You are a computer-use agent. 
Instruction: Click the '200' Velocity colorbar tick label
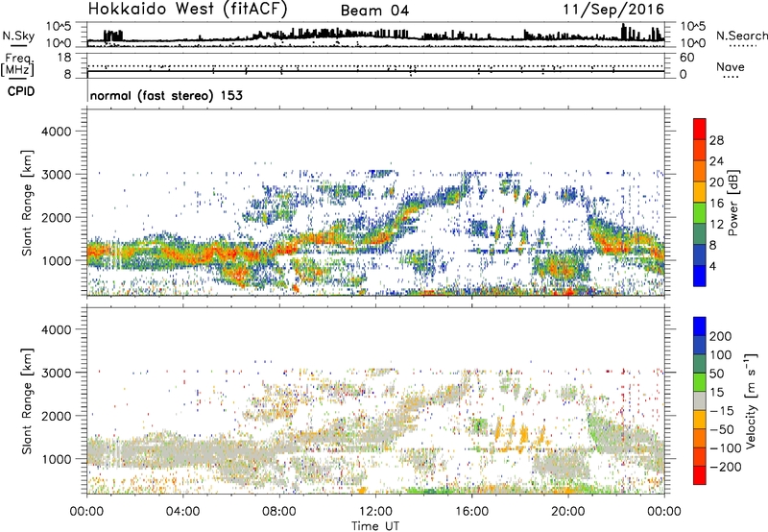click(x=720, y=336)
